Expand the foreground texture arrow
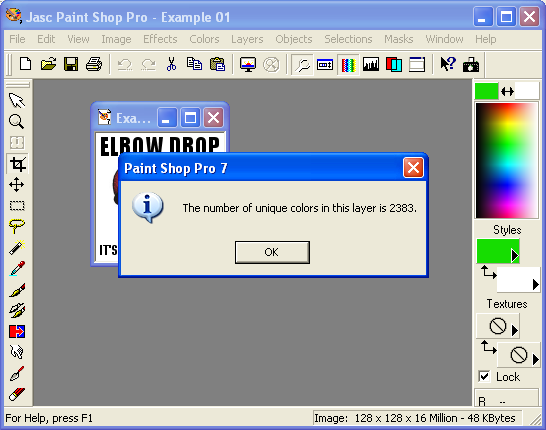This screenshot has height=430, width=546. pyautogui.click(x=515, y=330)
